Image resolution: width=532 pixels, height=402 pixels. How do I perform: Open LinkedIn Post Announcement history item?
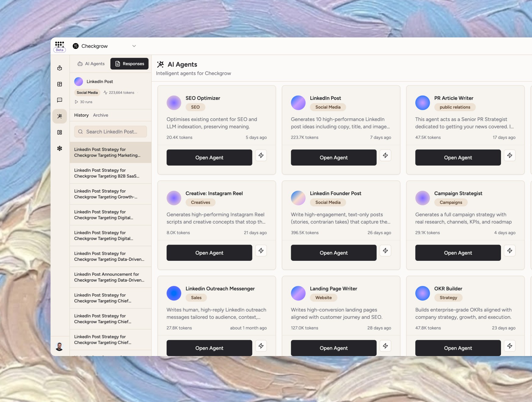point(111,277)
